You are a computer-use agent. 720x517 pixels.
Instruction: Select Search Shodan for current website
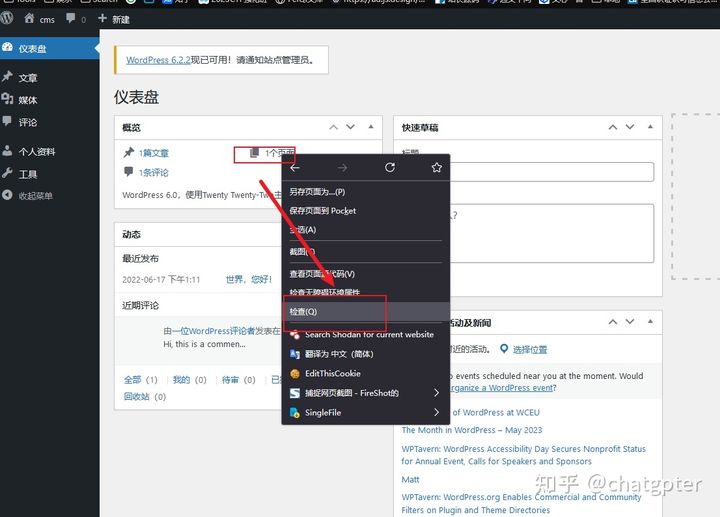pos(366,335)
